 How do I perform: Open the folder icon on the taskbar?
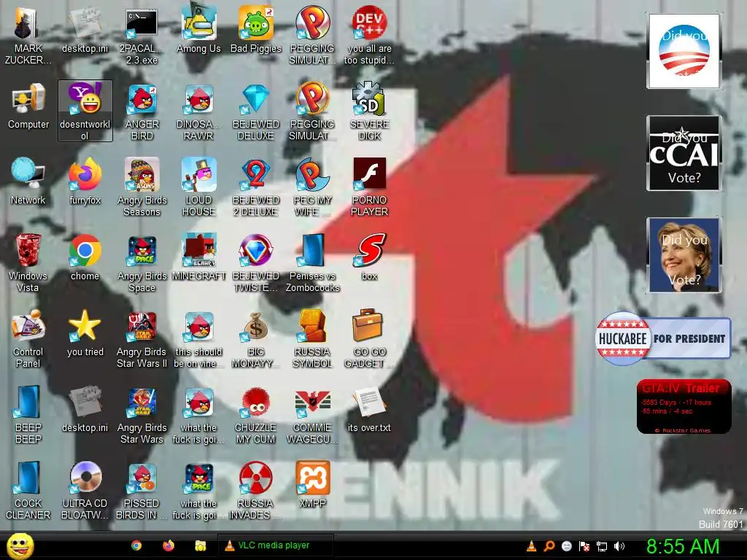pyautogui.click(x=200, y=545)
